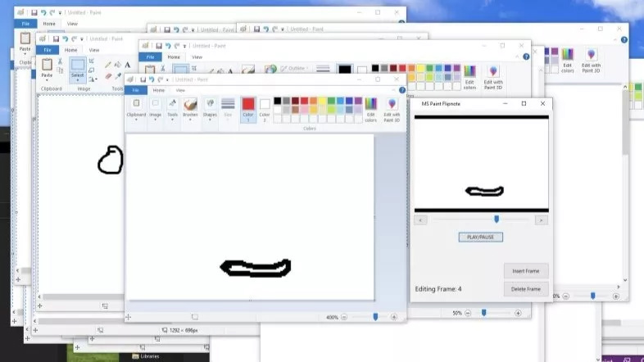Click Resize icon in Paint window with ring drawing
644x362 pixels.
(92, 70)
